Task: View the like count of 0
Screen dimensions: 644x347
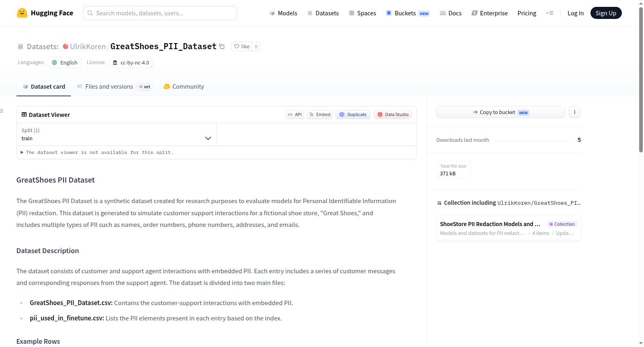Action: pos(256,46)
